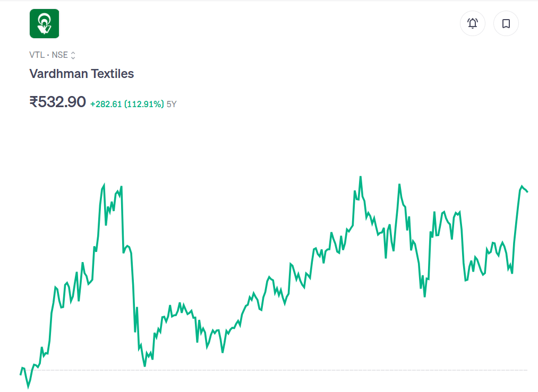The height and width of the screenshot is (392, 538).
Task: Click the rupee symbol in the price
Action: 33,101
